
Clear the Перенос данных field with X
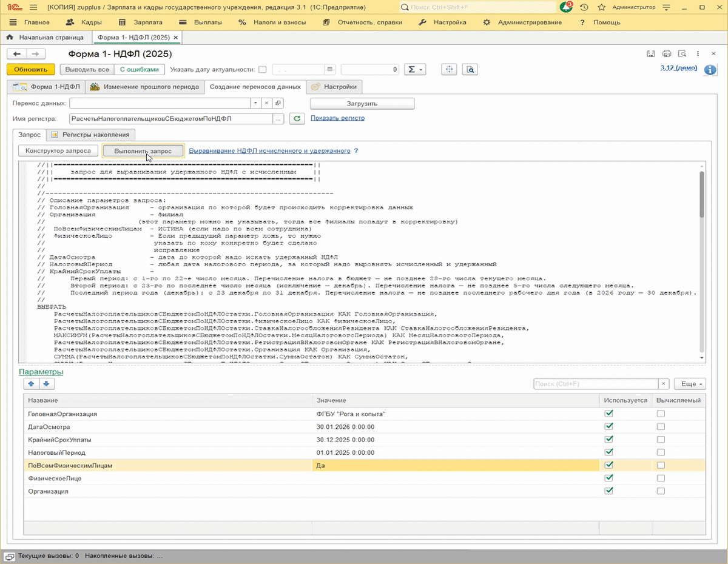coord(266,103)
